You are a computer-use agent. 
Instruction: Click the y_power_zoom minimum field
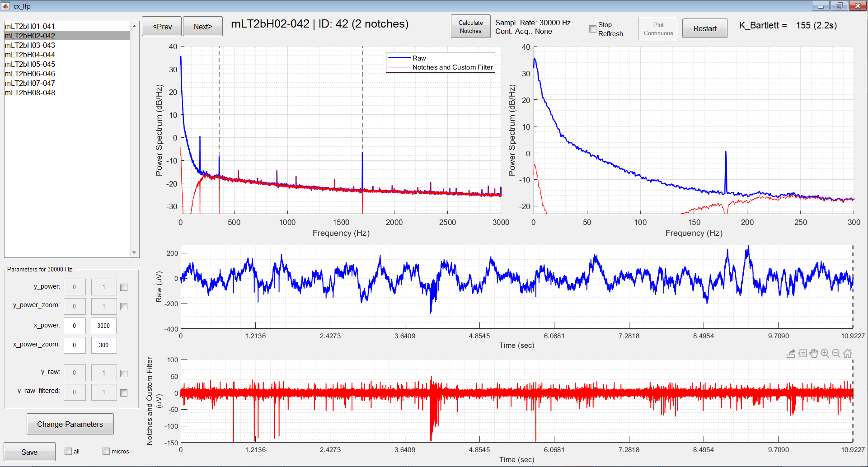75,306
